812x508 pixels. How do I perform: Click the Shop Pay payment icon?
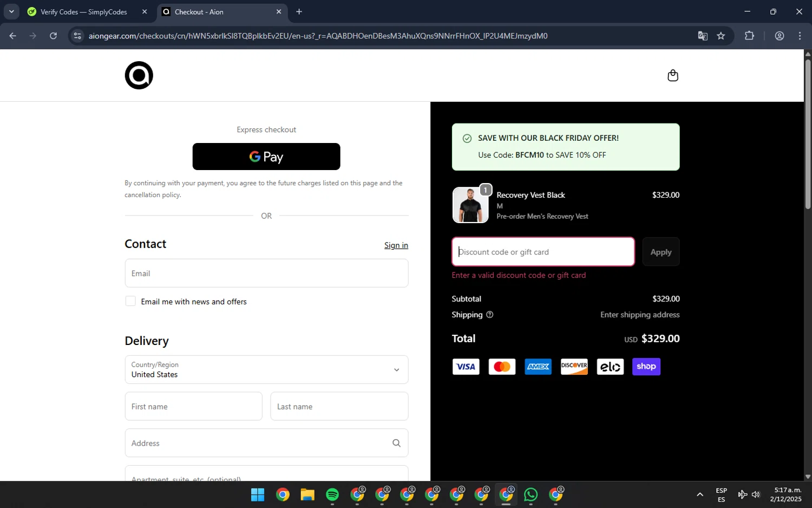tap(646, 367)
